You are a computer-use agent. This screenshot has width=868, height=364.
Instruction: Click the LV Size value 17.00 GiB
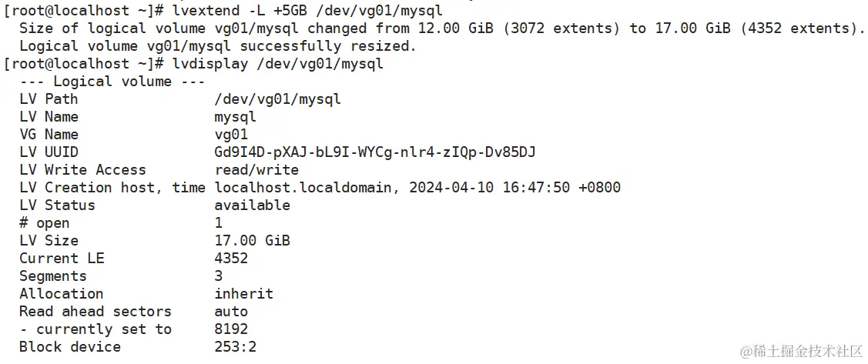click(x=252, y=241)
